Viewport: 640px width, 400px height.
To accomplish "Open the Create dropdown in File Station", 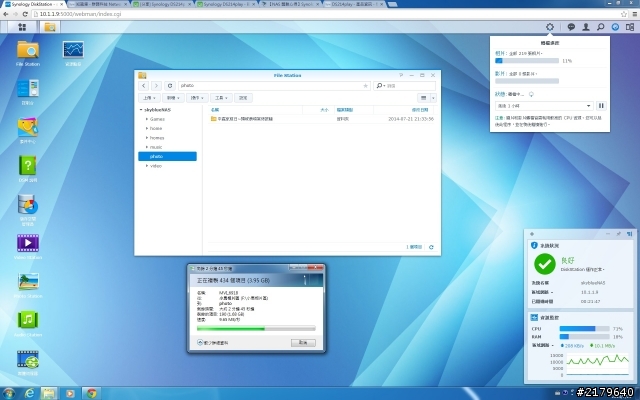I will coord(173,98).
